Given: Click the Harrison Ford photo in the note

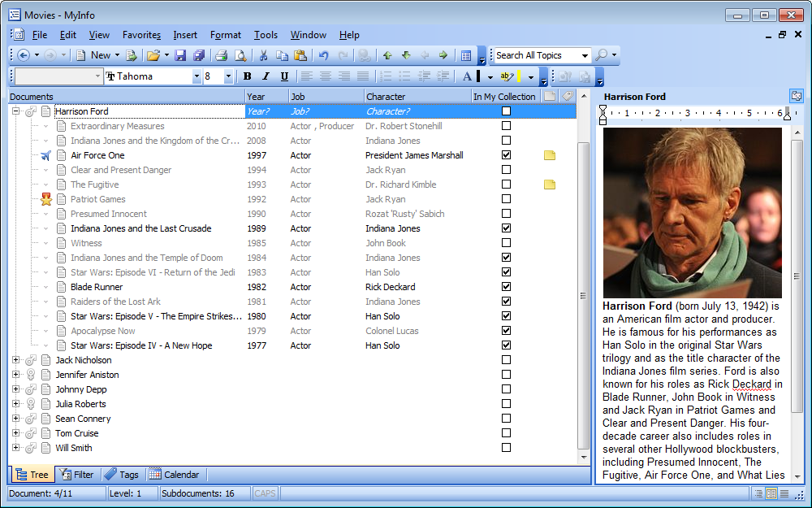Looking at the screenshot, I should coord(693,212).
